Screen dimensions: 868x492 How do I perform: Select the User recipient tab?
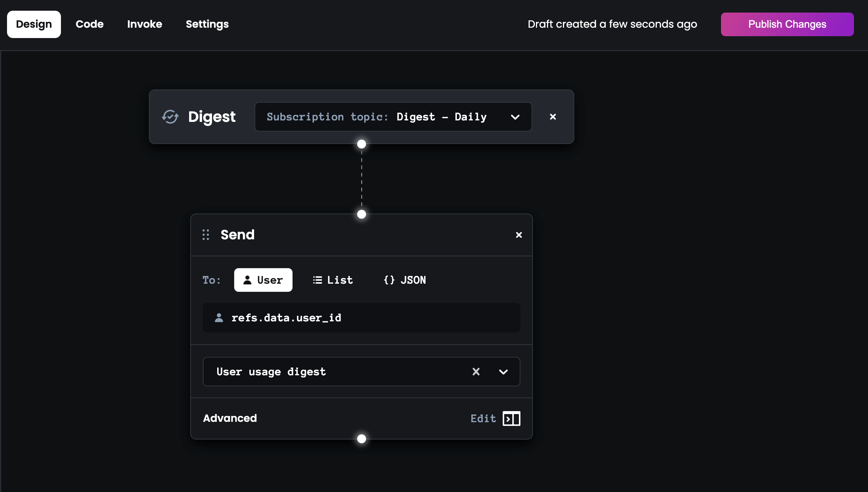click(x=263, y=280)
